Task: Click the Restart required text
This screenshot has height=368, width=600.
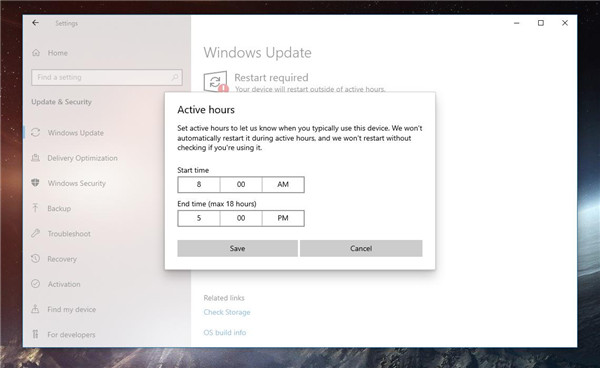Action: pos(271,78)
